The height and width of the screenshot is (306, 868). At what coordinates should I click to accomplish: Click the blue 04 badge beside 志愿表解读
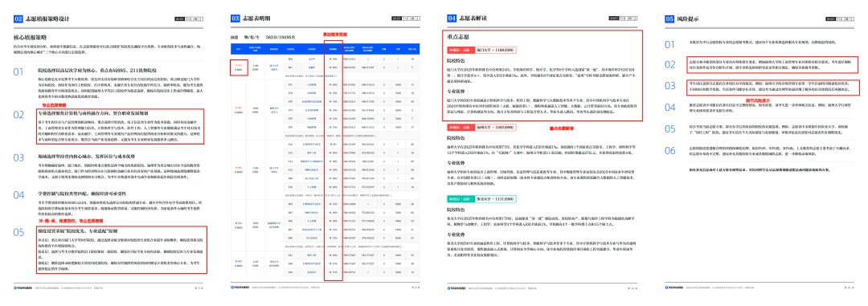pyautogui.click(x=452, y=18)
